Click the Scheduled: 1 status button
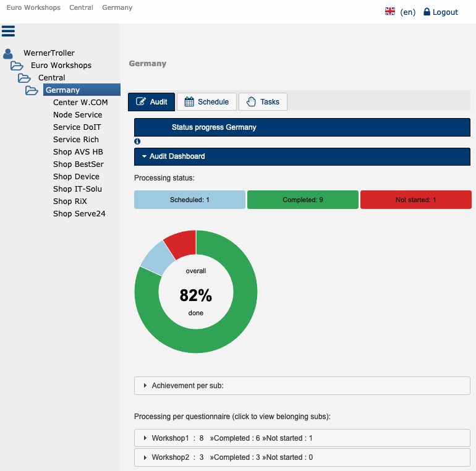The image size is (476, 471). tap(190, 200)
